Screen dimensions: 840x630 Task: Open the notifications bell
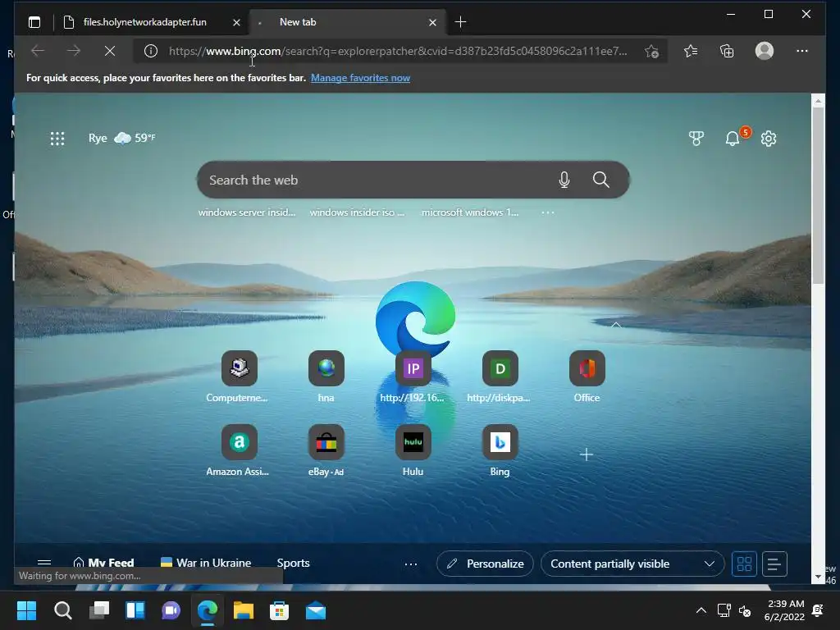pos(733,139)
